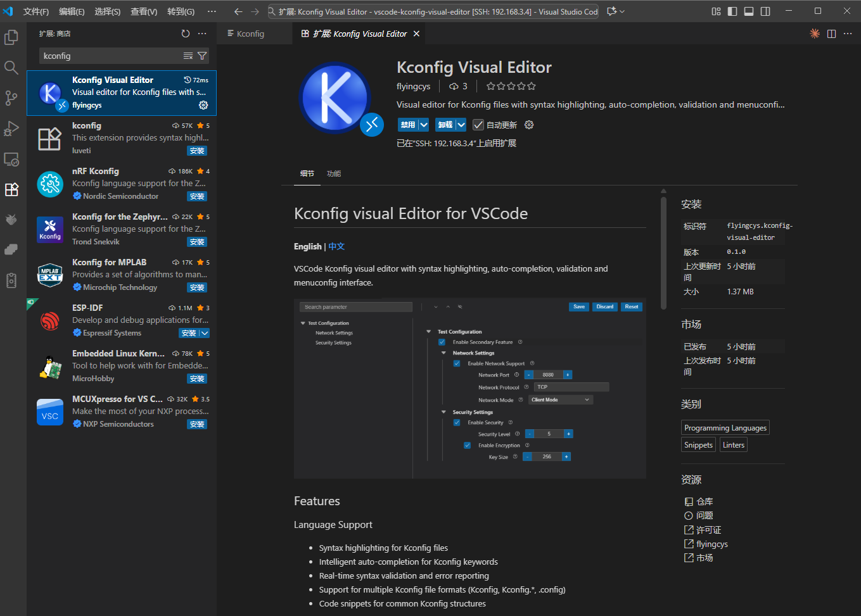Image resolution: width=861 pixels, height=616 pixels.
Task: Split the editor to the right
Action: point(831,34)
